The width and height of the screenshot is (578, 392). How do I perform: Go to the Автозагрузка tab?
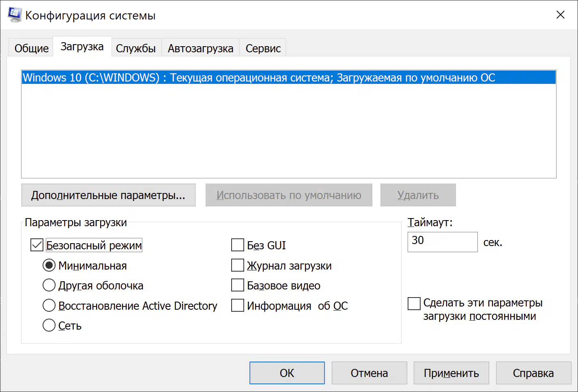pos(200,48)
